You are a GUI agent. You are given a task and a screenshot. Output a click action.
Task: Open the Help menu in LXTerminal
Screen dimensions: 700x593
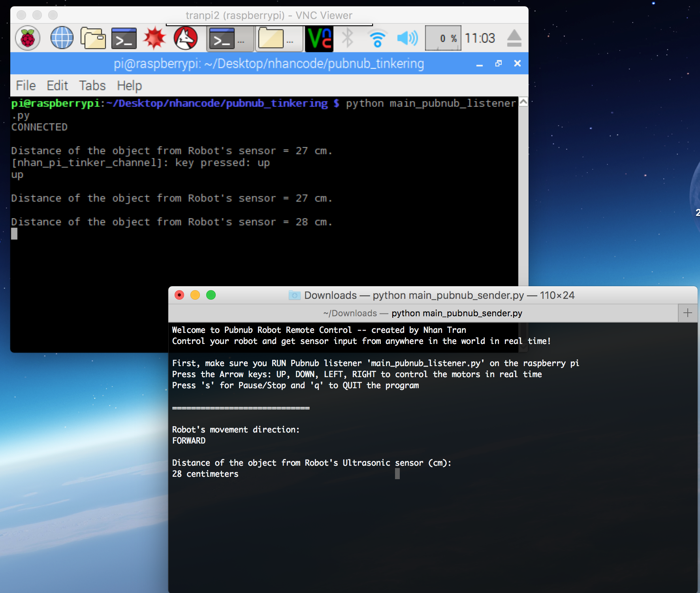129,85
